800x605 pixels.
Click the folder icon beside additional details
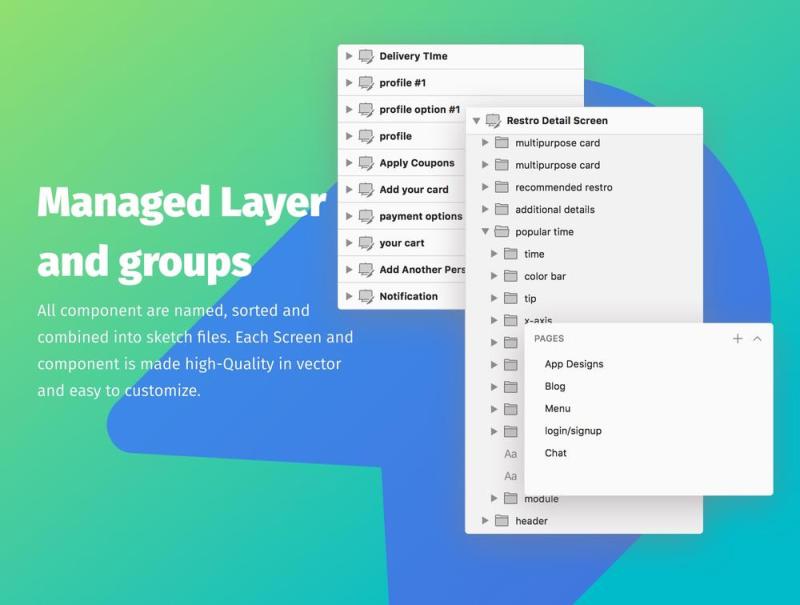(x=502, y=209)
